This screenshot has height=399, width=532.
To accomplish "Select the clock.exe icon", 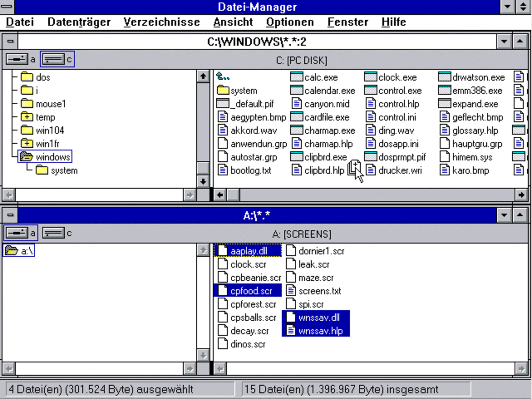I will (370, 77).
